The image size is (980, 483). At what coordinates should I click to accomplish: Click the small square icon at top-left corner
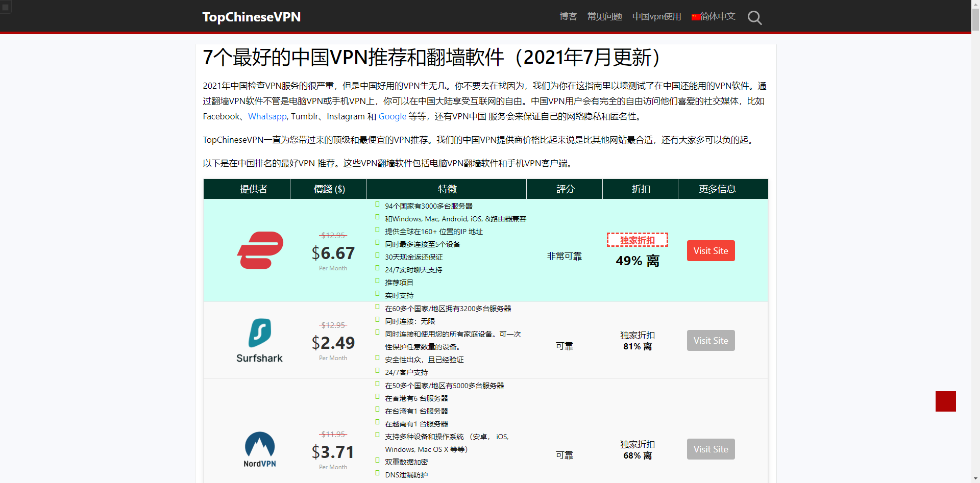click(x=6, y=7)
